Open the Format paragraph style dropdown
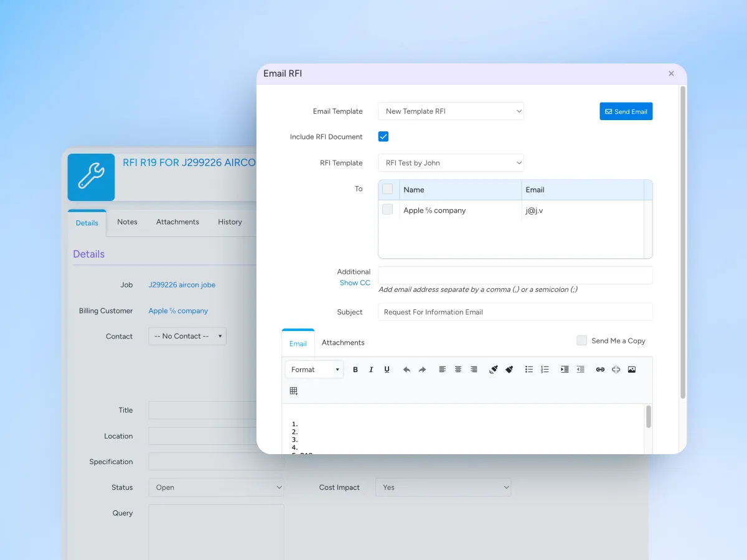Image resolution: width=747 pixels, height=560 pixels. [x=314, y=370]
